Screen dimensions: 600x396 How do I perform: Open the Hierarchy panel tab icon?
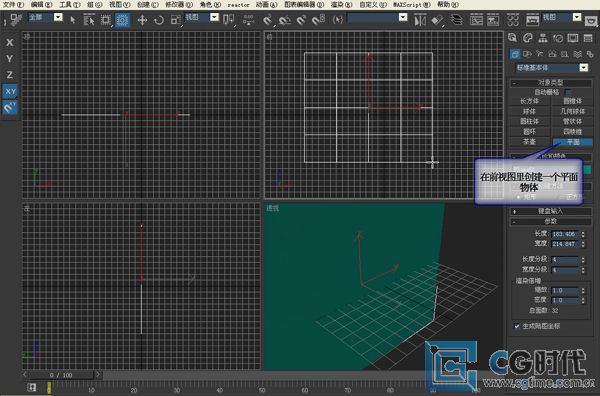click(543, 38)
